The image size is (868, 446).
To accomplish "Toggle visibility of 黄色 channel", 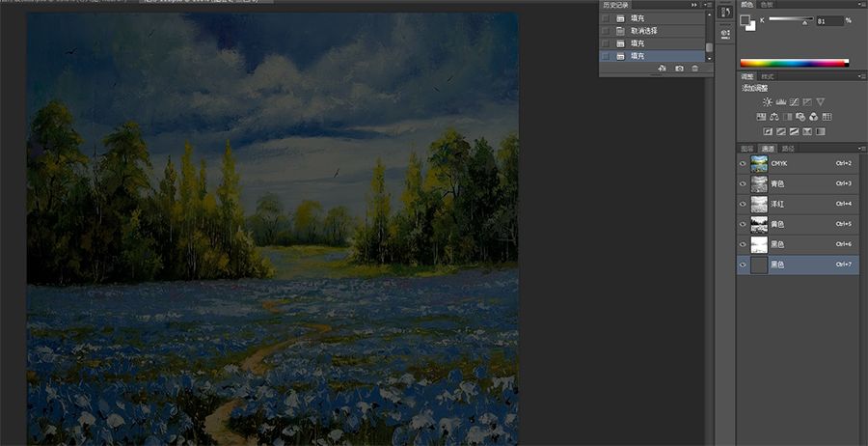I will pos(743,224).
